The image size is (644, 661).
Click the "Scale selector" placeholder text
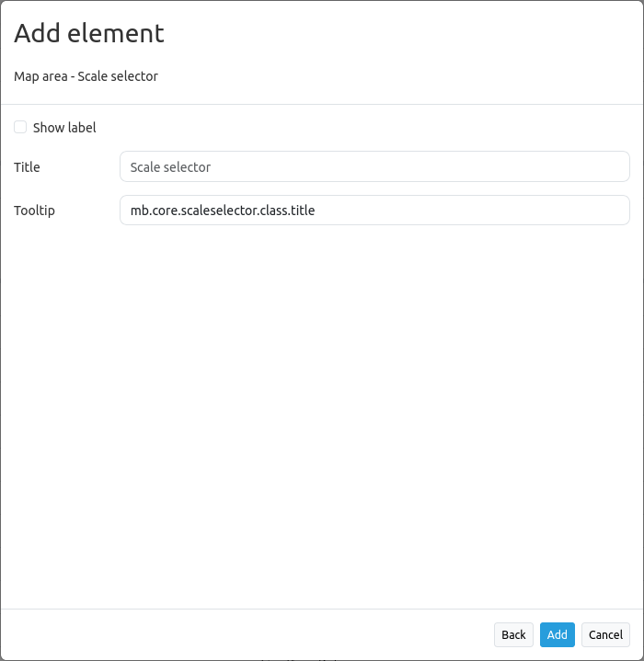click(x=170, y=167)
